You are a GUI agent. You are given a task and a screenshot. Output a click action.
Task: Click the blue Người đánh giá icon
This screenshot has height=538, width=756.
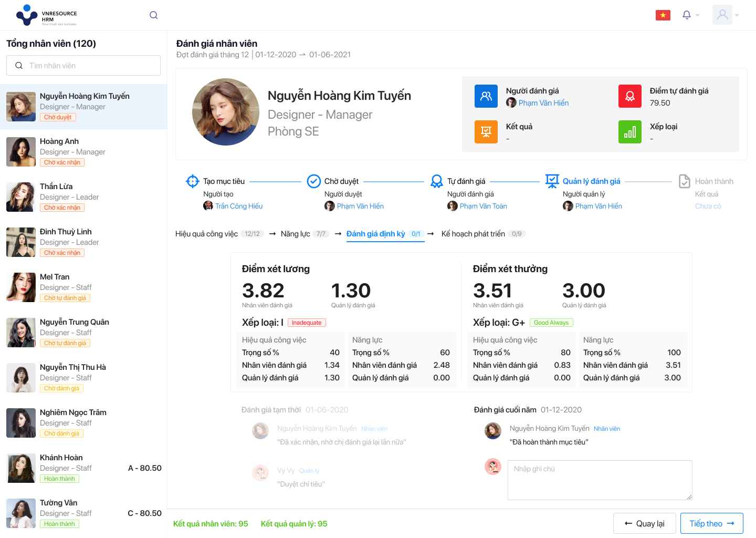coord(486,96)
